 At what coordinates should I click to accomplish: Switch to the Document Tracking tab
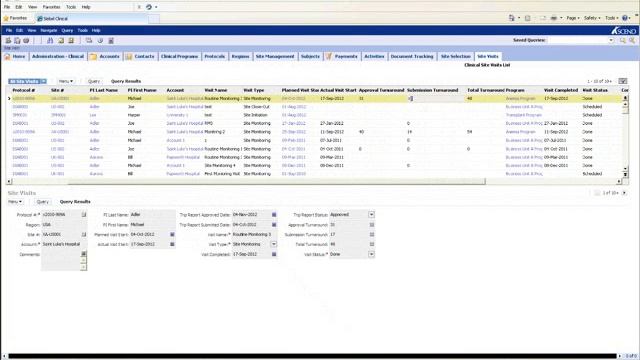click(x=412, y=56)
